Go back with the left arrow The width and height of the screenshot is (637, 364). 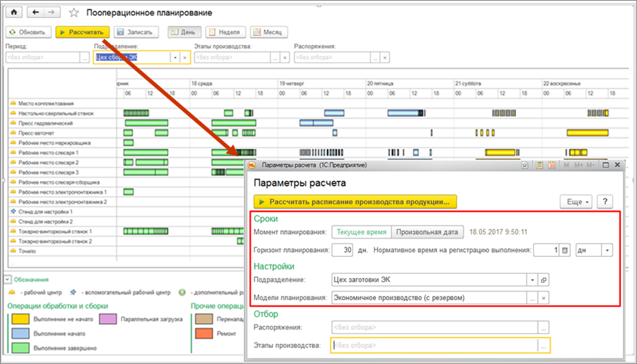point(36,13)
